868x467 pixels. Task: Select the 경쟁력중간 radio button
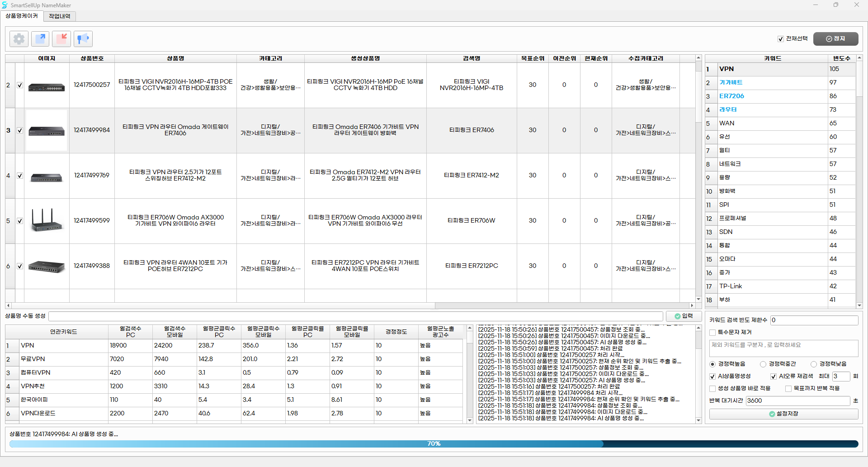[763, 364]
